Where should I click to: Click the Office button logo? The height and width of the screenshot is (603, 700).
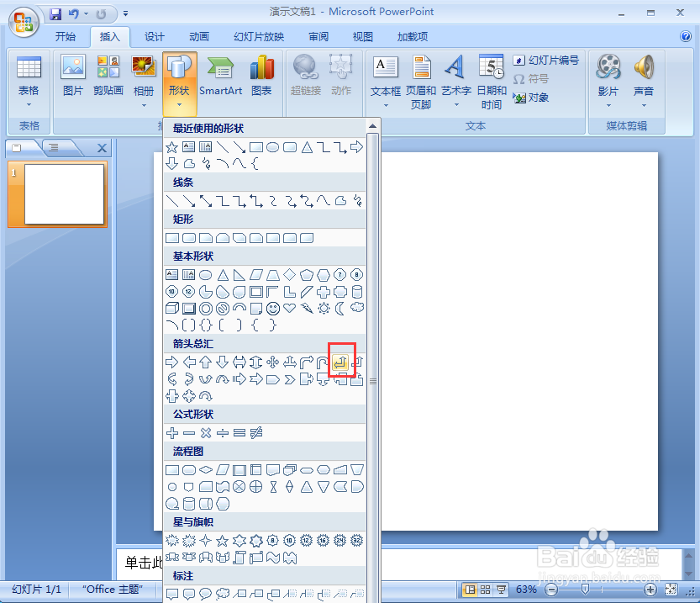pos(24,21)
